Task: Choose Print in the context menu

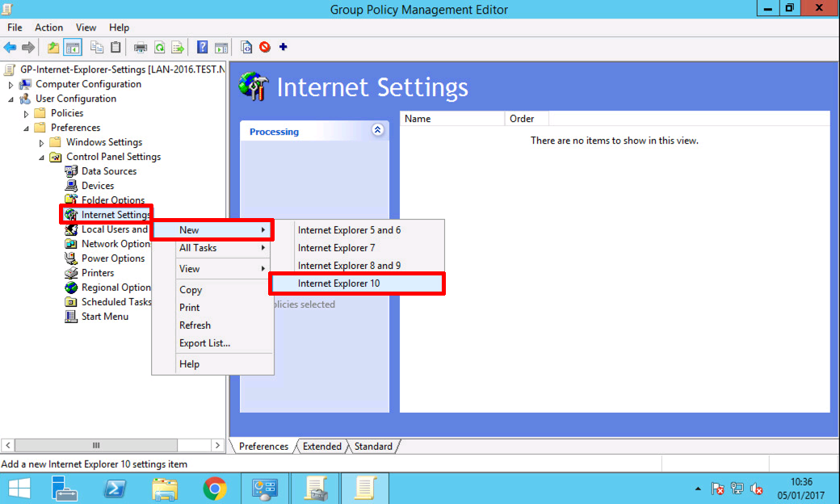Action: 212,308
